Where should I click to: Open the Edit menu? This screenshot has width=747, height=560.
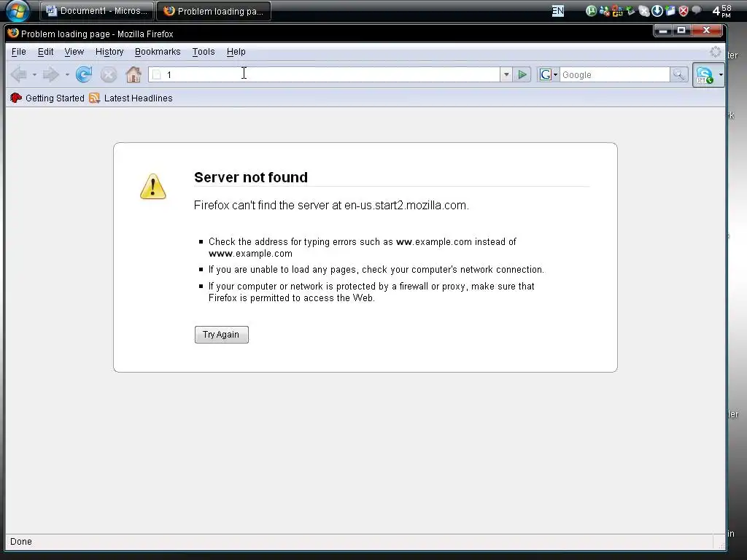46,52
